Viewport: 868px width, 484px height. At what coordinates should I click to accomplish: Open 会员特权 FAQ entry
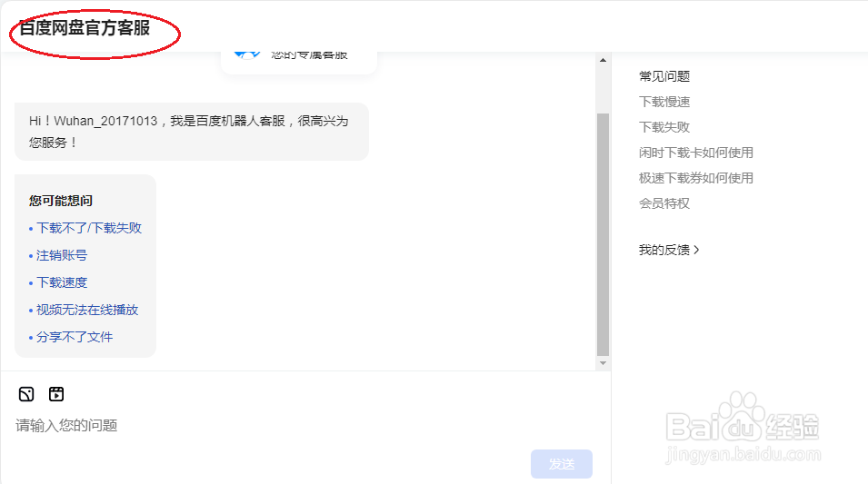(664, 203)
